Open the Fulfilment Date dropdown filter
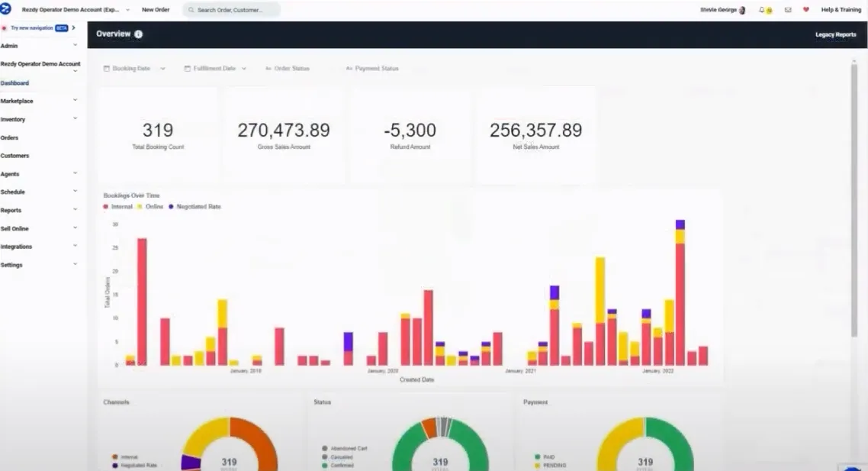868x471 pixels. click(x=215, y=69)
